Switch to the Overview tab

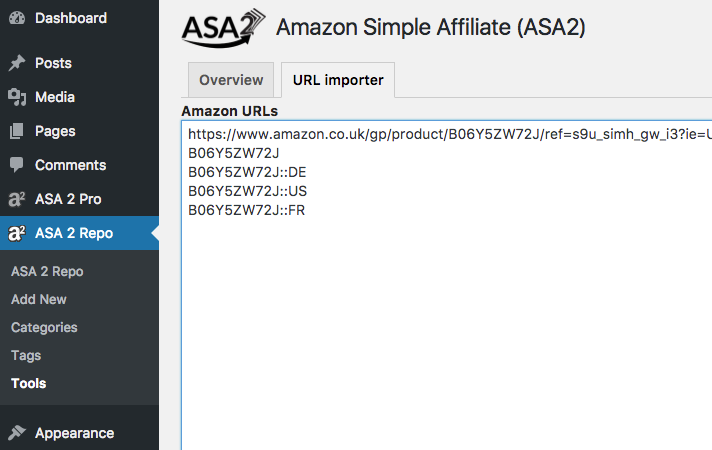[231, 80]
